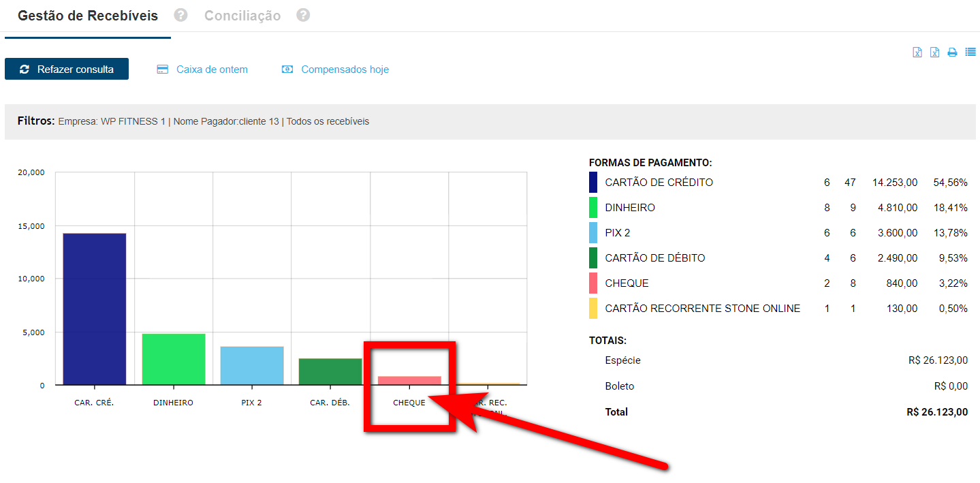Click the dark blue CAR. CRÉ. chart bar
This screenshot has width=980, height=483.
(x=95, y=309)
